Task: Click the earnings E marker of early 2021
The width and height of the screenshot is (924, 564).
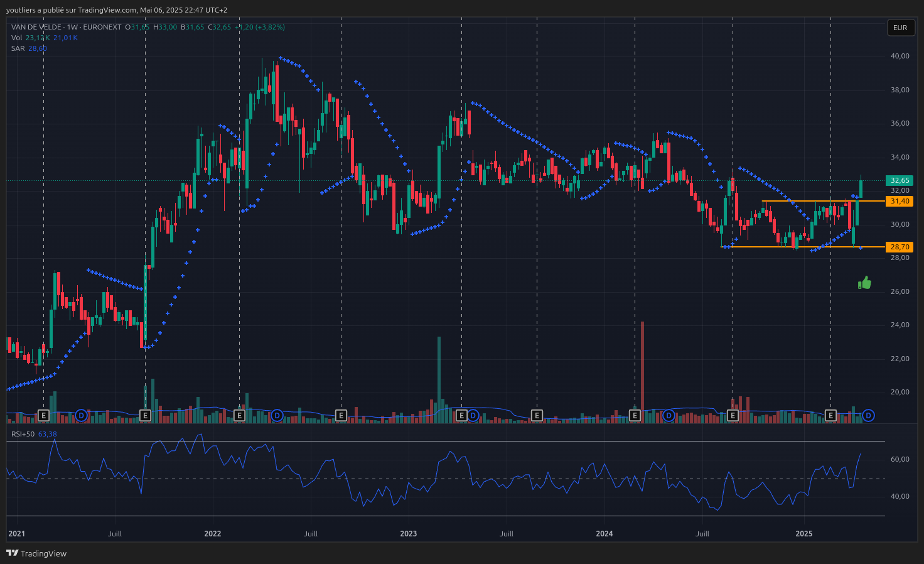Action: [x=43, y=415]
